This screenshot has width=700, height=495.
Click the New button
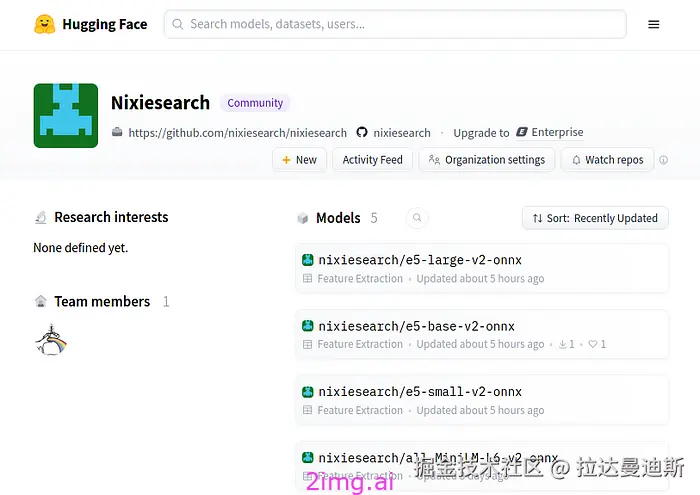300,160
